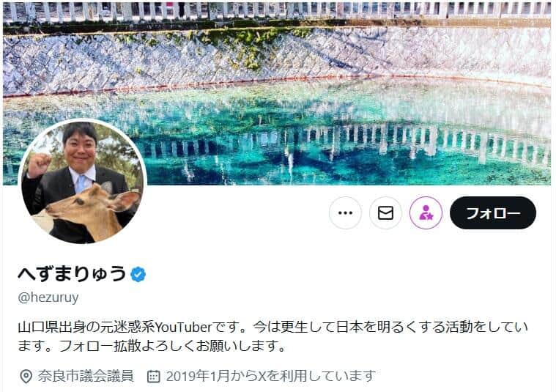Click the calendar join-date icon
The image size is (556, 392).
point(154,377)
